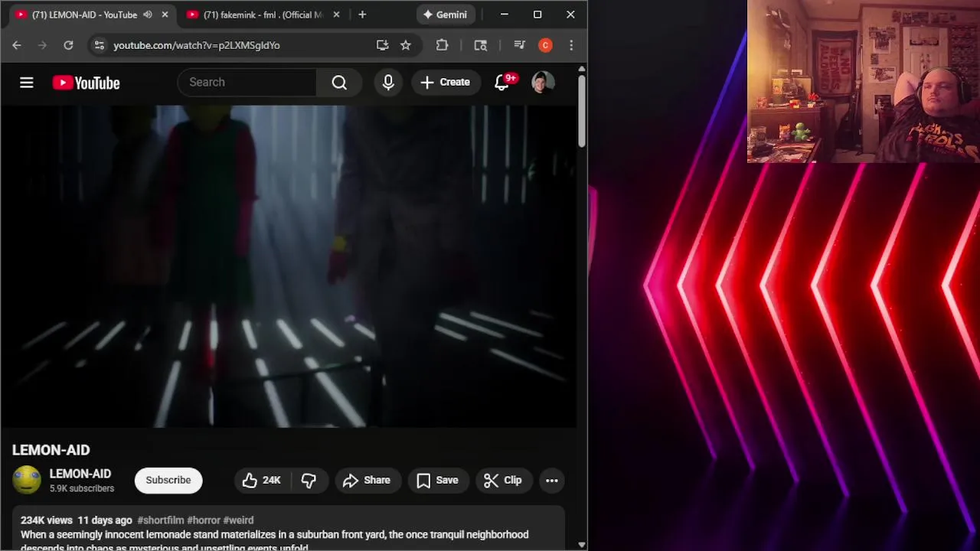Clip the video
This screenshot has width=980, height=551.
point(503,481)
